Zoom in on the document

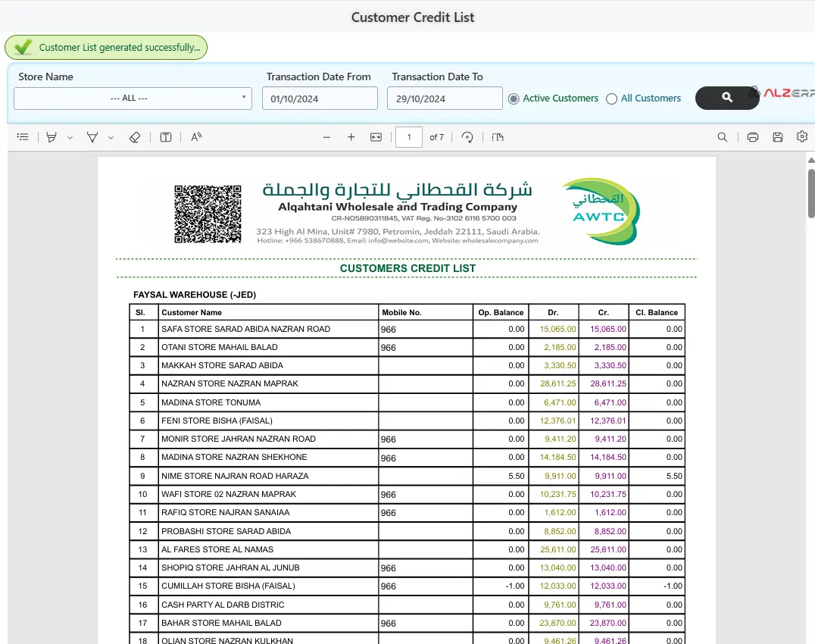pos(351,137)
